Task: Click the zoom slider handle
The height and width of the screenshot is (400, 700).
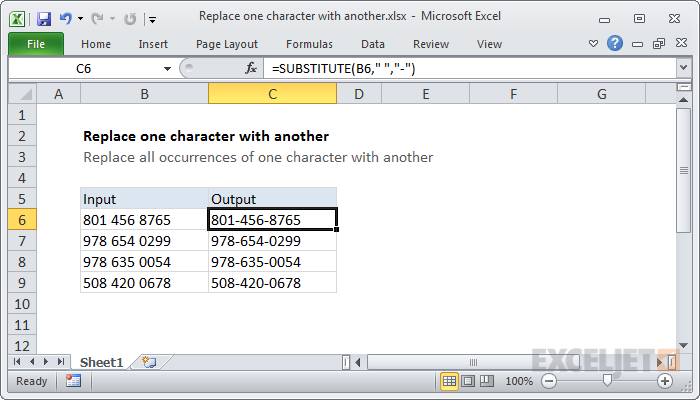Action: point(607,381)
